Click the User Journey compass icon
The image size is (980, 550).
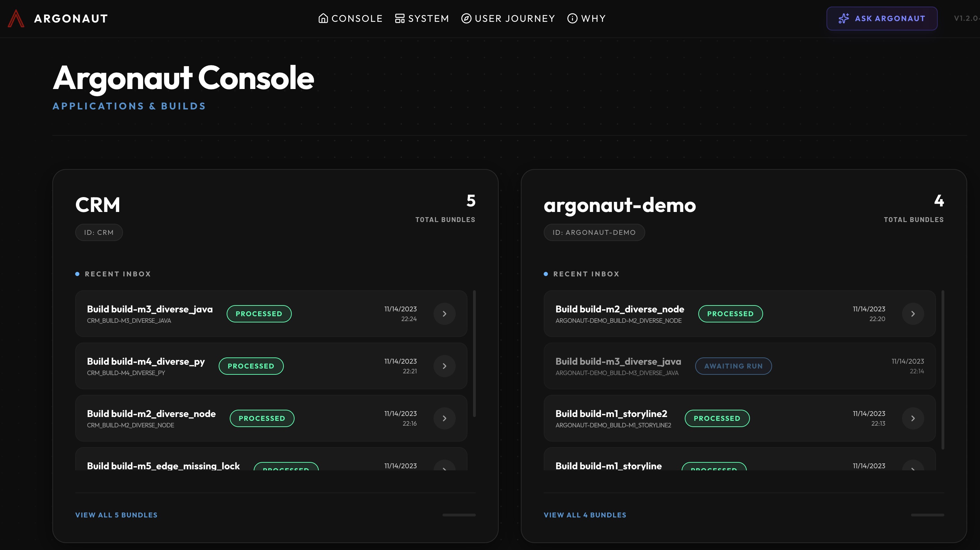[466, 18]
